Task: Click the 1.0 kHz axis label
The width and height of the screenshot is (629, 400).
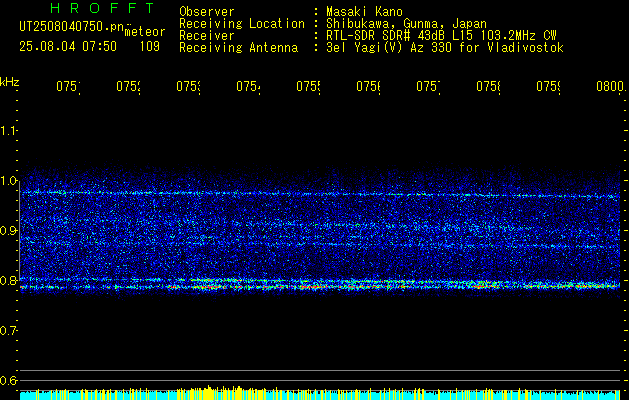Action: (8, 181)
